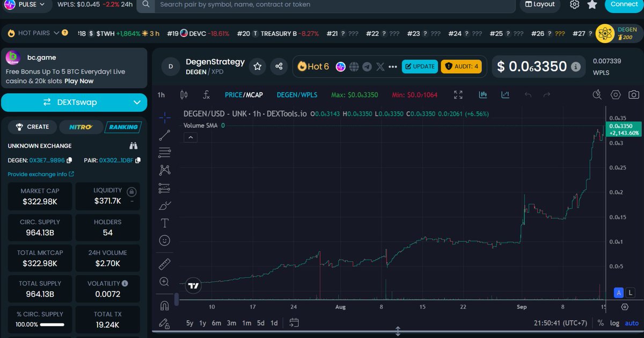Activate the zoom in tool
This screenshot has width=644, height=338.
coord(165,282)
